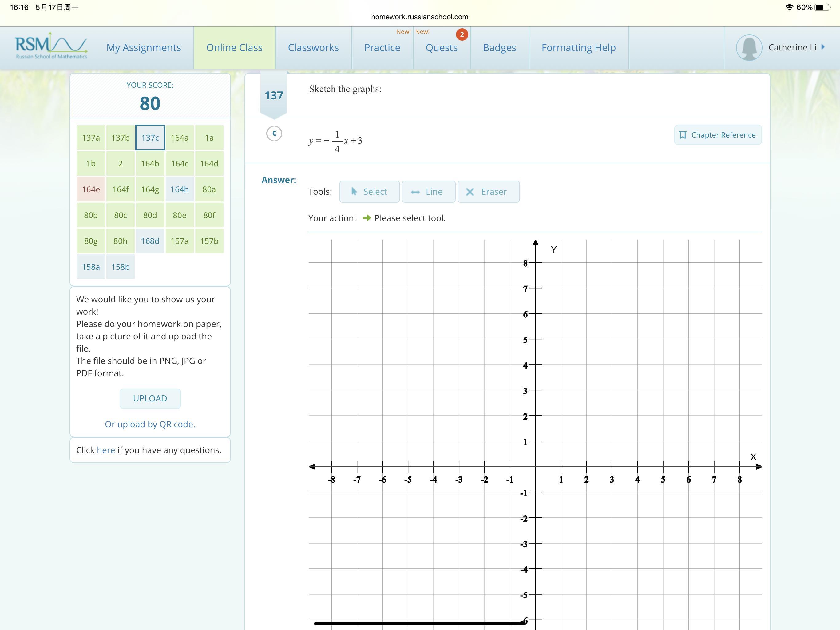Open problem 164e in grid

pyautogui.click(x=91, y=189)
